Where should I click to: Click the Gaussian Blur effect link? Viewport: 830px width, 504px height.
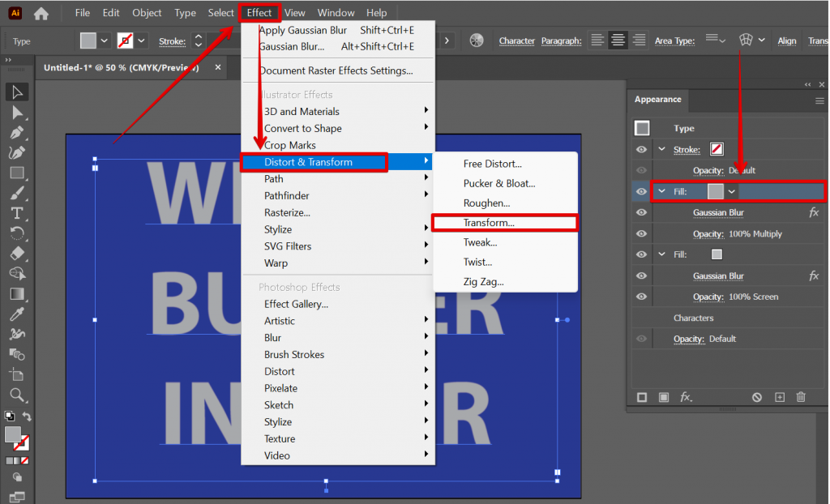pos(717,211)
